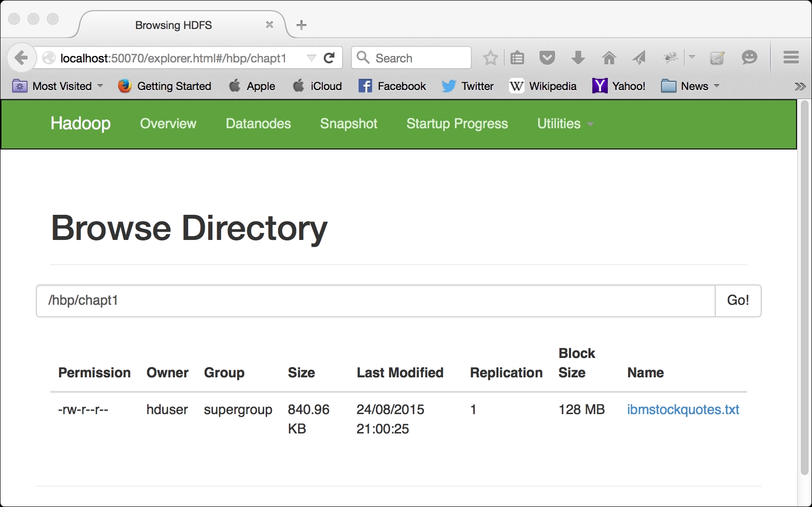Expand the News bookmarks folder

[x=691, y=86]
